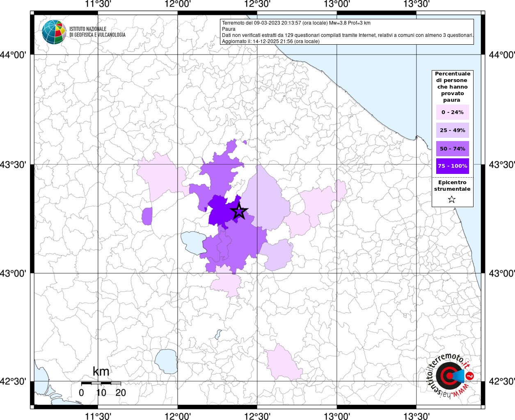Screen dimensions: 515x420
Task: Click the blue lake near the bottom-left scale
Action: [x=166, y=361]
